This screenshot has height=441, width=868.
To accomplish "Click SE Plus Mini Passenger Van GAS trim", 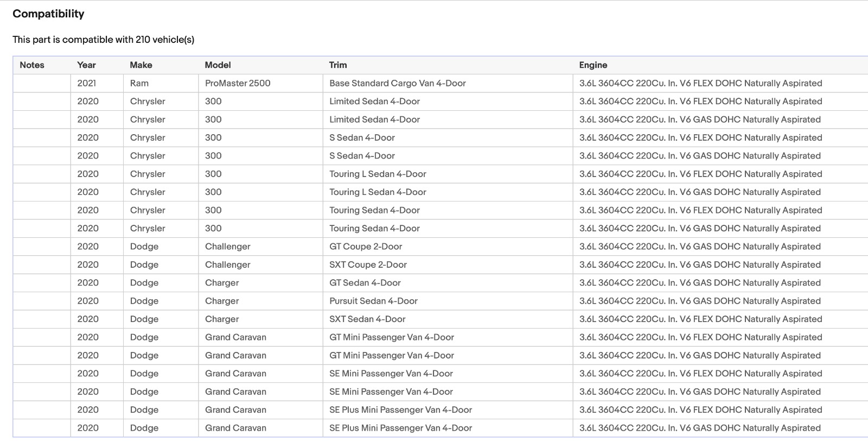I will click(400, 428).
